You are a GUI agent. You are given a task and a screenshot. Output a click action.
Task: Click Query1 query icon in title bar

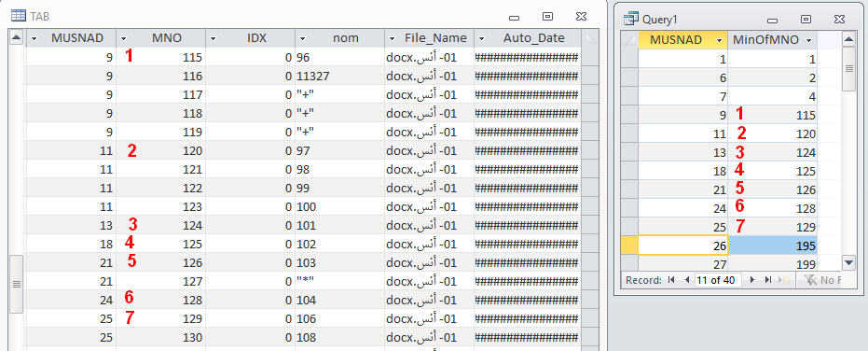(x=630, y=19)
